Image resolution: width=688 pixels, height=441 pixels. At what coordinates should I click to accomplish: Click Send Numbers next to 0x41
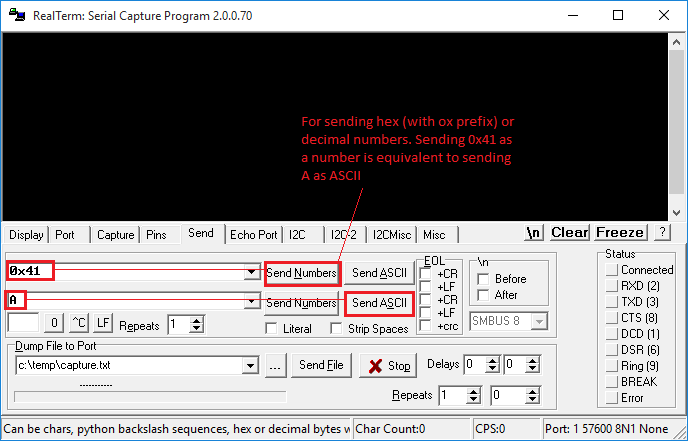pyautogui.click(x=301, y=273)
